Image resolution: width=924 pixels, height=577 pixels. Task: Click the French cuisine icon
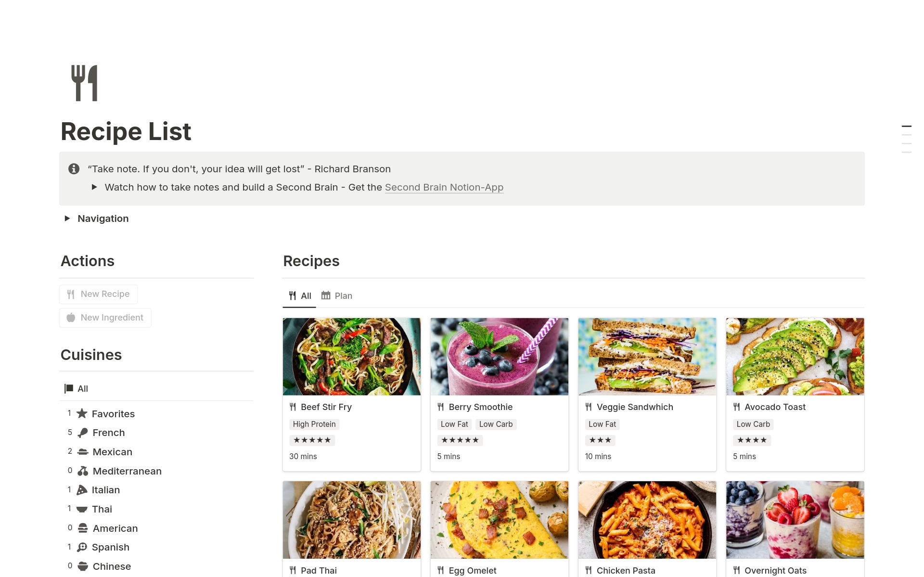83,433
